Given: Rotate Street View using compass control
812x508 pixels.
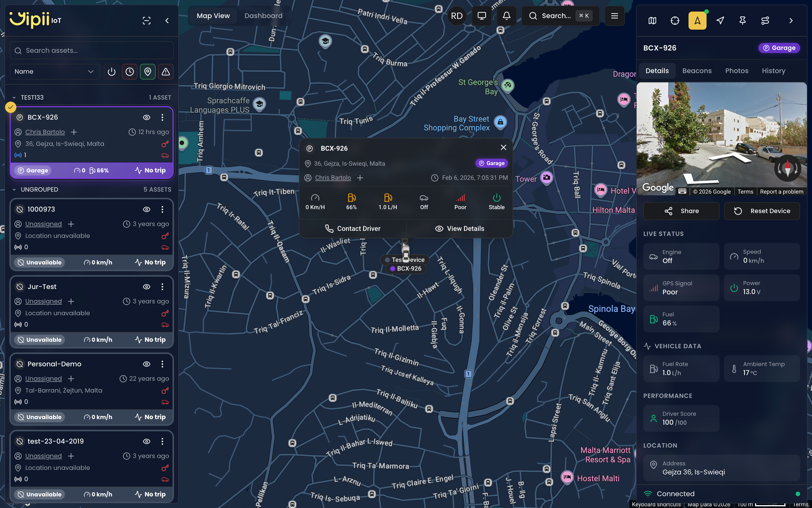Looking at the screenshot, I should 787,168.
